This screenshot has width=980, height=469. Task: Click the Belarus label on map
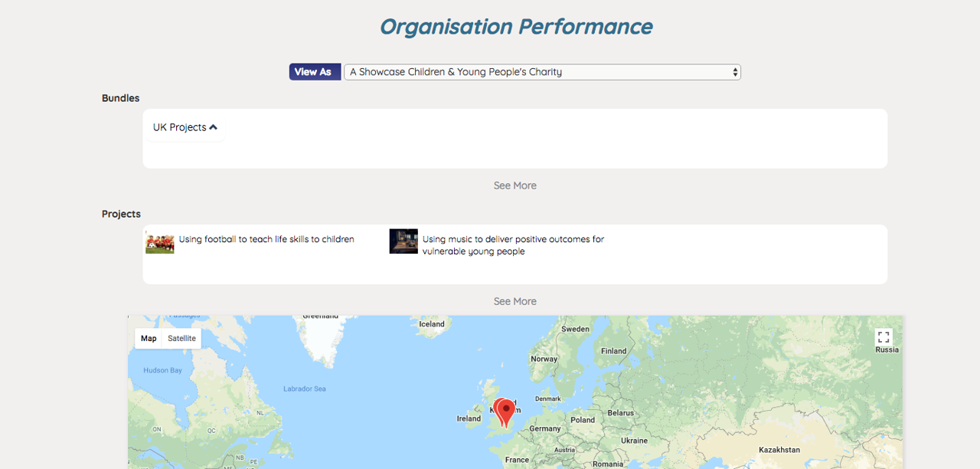pos(621,413)
